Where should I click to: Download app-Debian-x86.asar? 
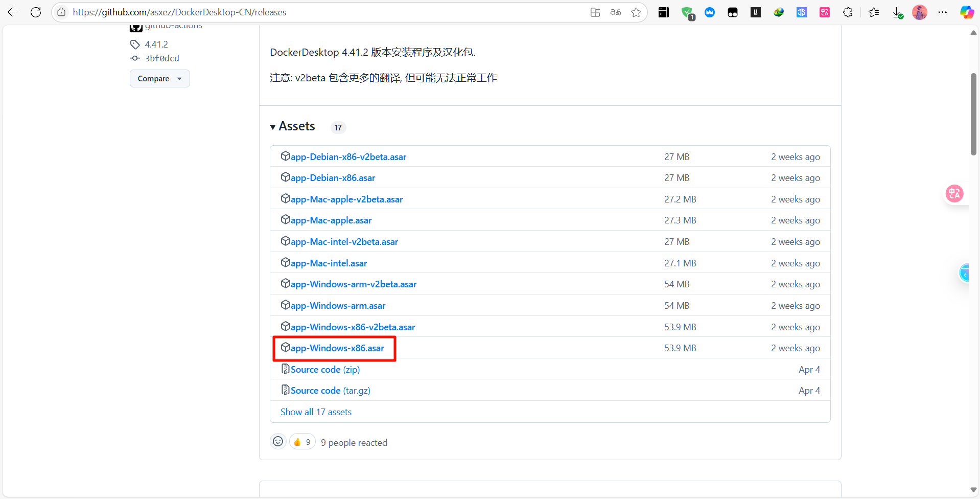coord(333,177)
